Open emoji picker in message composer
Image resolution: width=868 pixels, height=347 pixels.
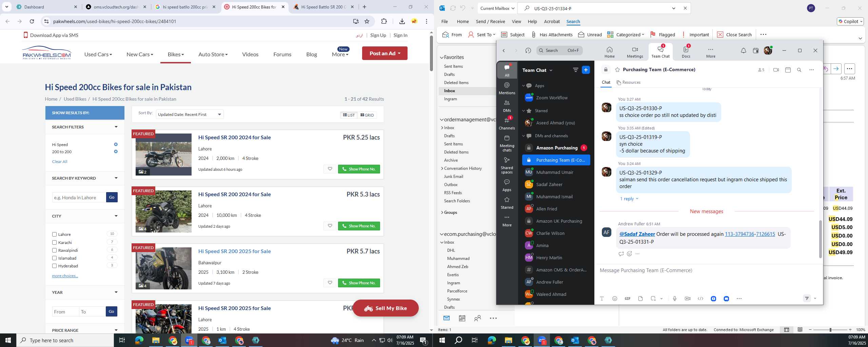tap(614, 299)
